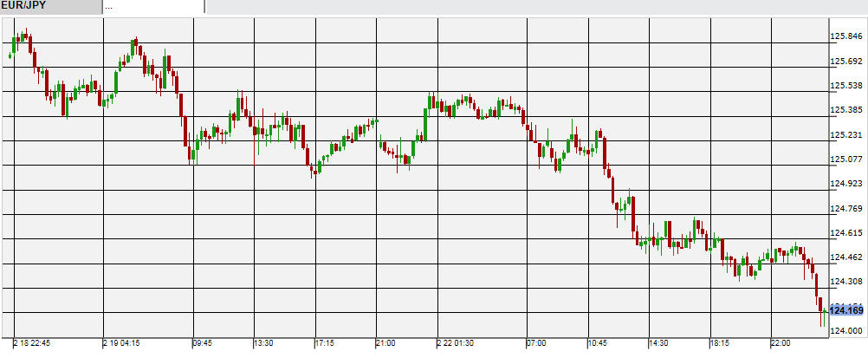Click the 10:45 time axis label

(x=599, y=343)
